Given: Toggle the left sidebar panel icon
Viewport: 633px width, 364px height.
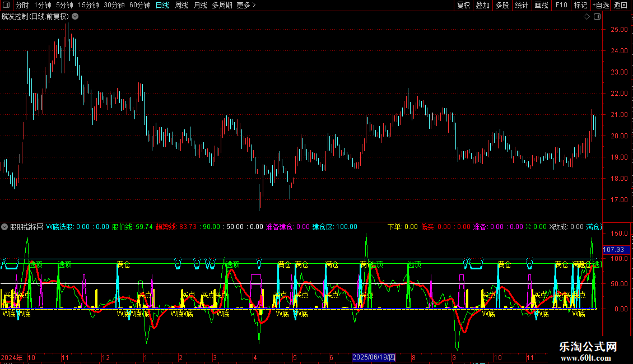Looking at the screenshot, I should click(5, 6).
